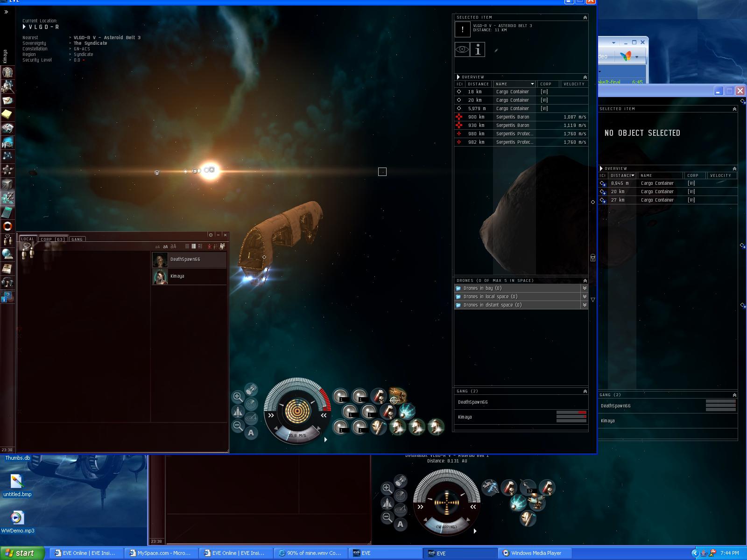This screenshot has width=747, height=560.
Task: Open the channels chat people icon
Action: tap(7, 240)
